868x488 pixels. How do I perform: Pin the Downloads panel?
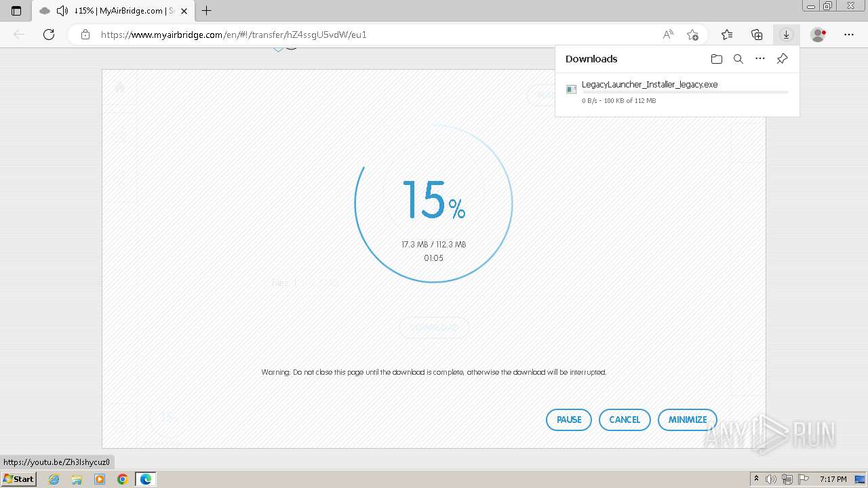click(782, 59)
